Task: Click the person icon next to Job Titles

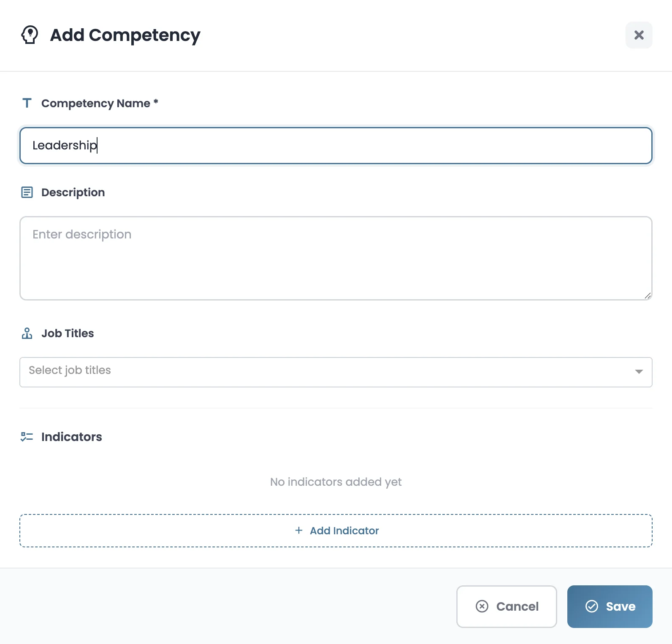Action: tap(27, 333)
